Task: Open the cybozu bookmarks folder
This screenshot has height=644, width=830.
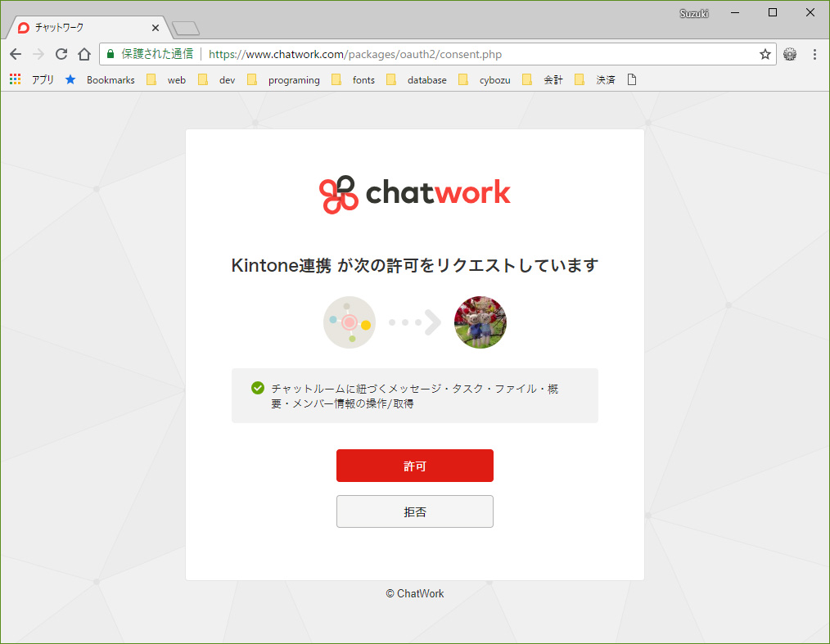Action: (x=485, y=80)
